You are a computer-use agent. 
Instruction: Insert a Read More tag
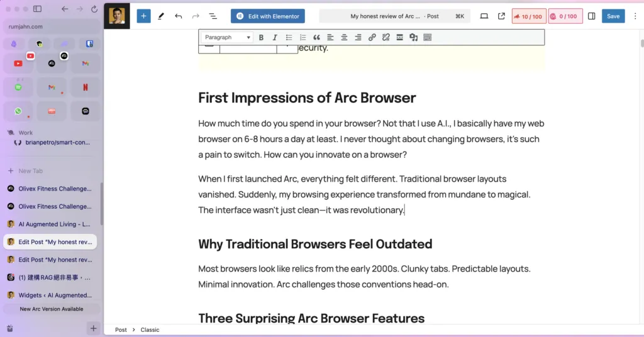point(400,38)
